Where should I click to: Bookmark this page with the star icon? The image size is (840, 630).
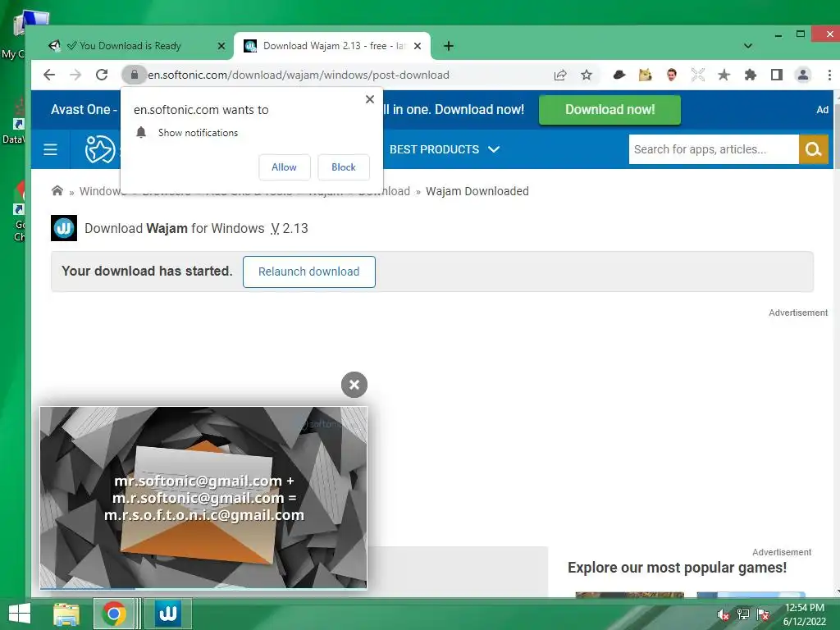tap(587, 75)
